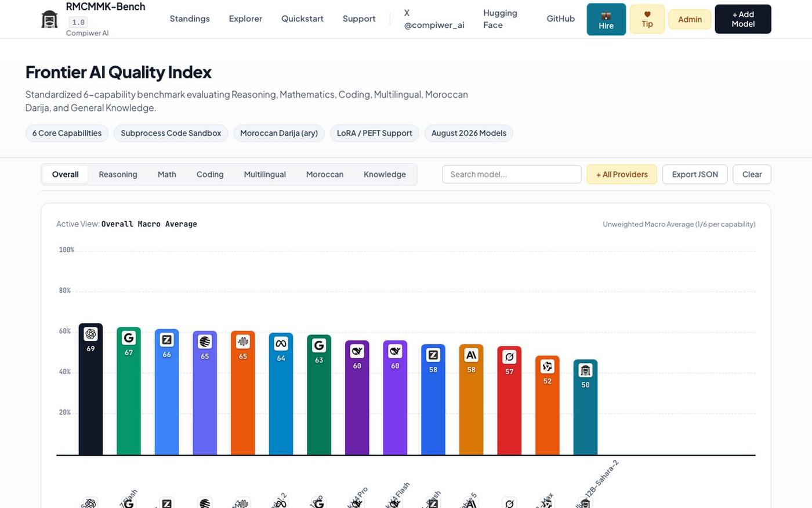The height and width of the screenshot is (508, 812).
Task: Click the light blue bar scoring 64
Action: (281, 394)
